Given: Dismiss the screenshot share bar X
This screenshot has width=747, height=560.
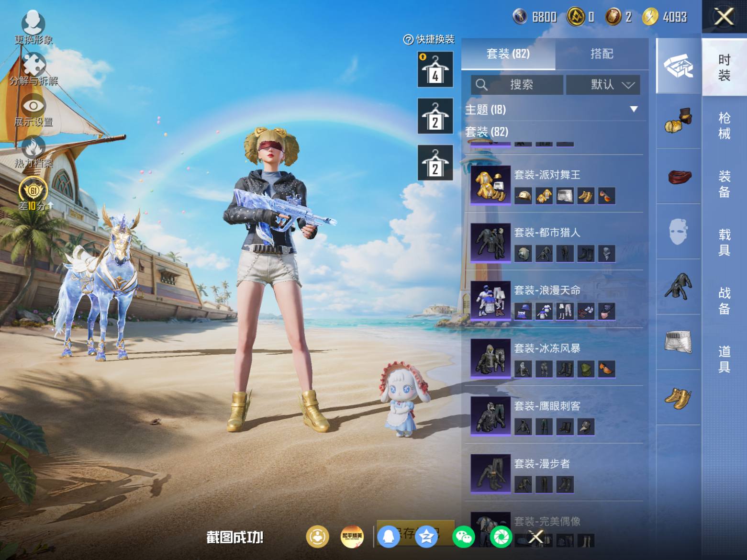Looking at the screenshot, I should pos(536,537).
